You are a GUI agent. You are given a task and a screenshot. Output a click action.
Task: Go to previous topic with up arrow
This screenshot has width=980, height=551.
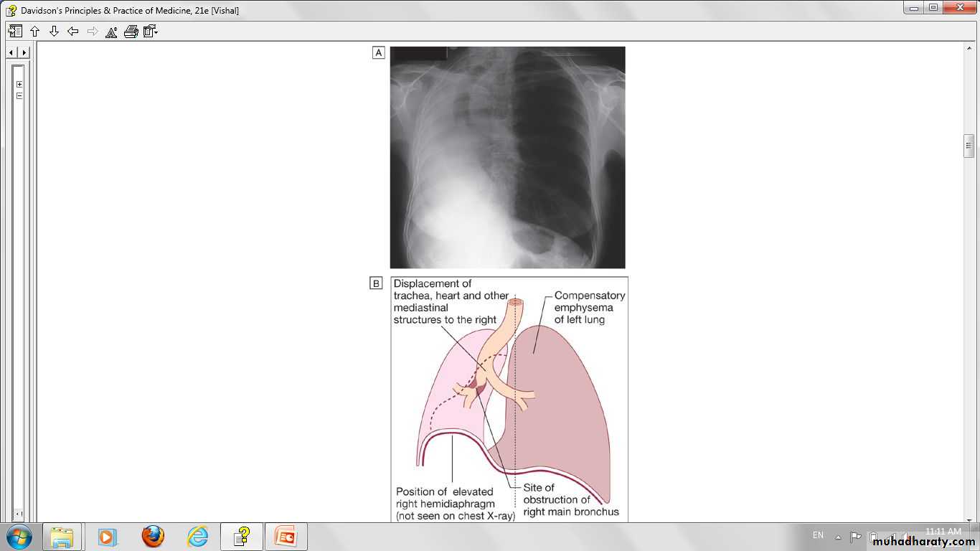click(x=34, y=32)
